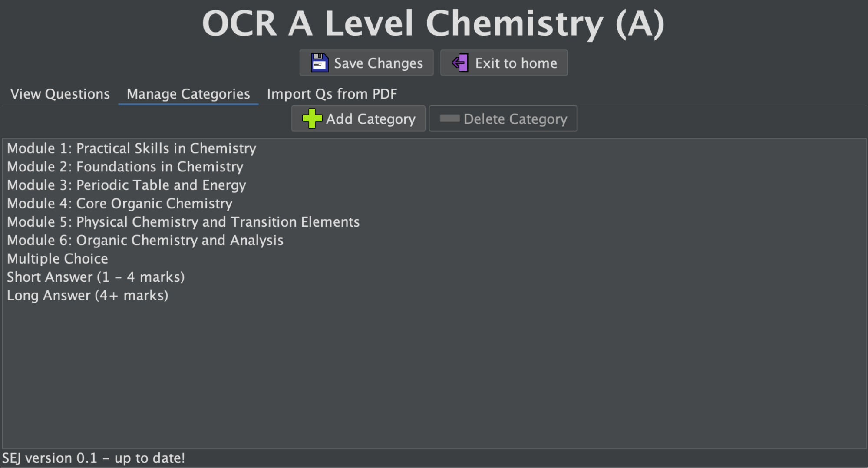868x468 pixels.
Task: Click the purple exit arrow icon
Action: [460, 63]
